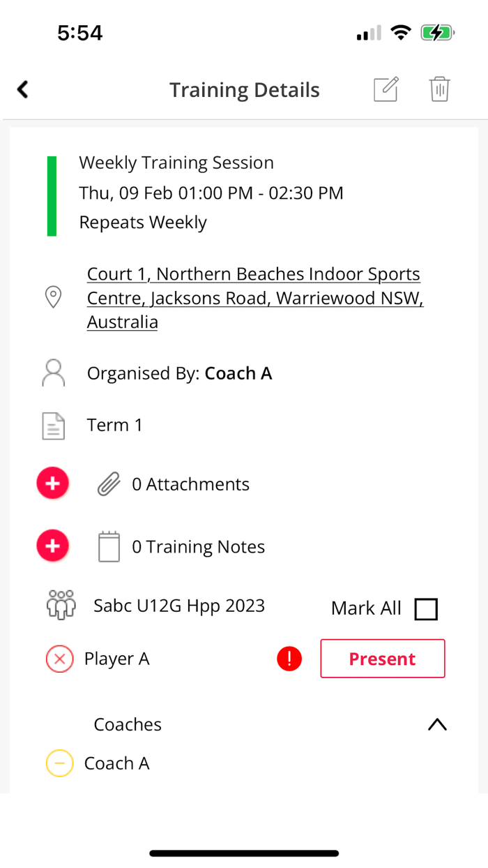Select the Sabc U12G Hpp 2023 team row

179,605
